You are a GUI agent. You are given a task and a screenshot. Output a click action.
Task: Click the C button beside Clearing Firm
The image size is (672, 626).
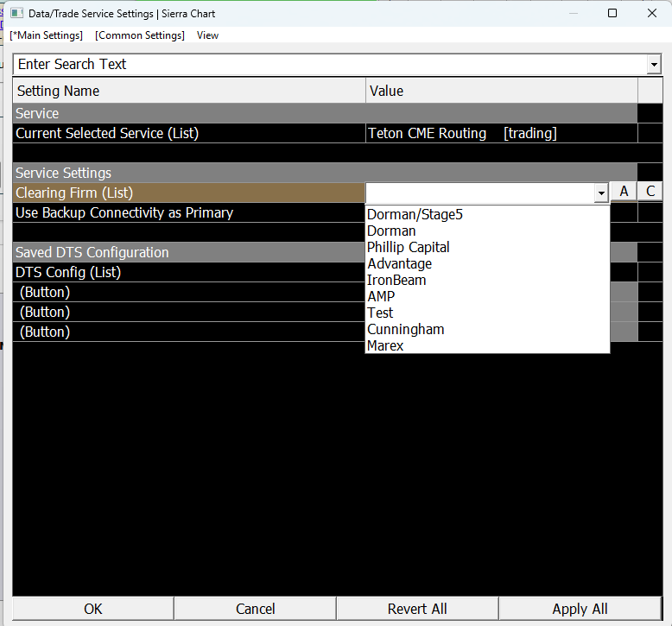pyautogui.click(x=650, y=192)
